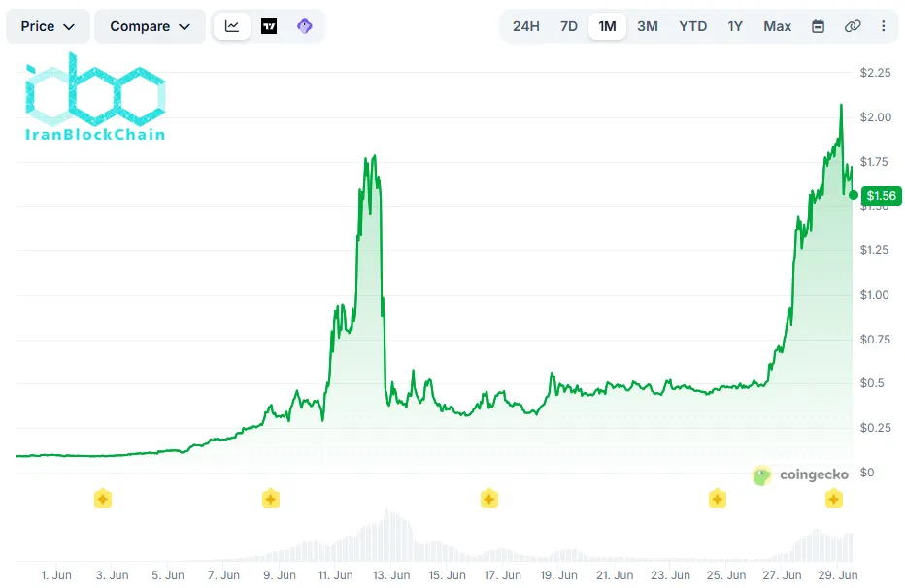Click the green $1.56 current price label
Screen dimensions: 905x588
point(881,196)
